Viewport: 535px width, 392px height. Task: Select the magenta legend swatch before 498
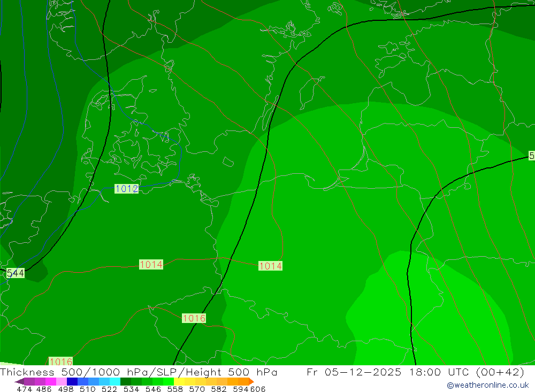[x=50, y=381]
